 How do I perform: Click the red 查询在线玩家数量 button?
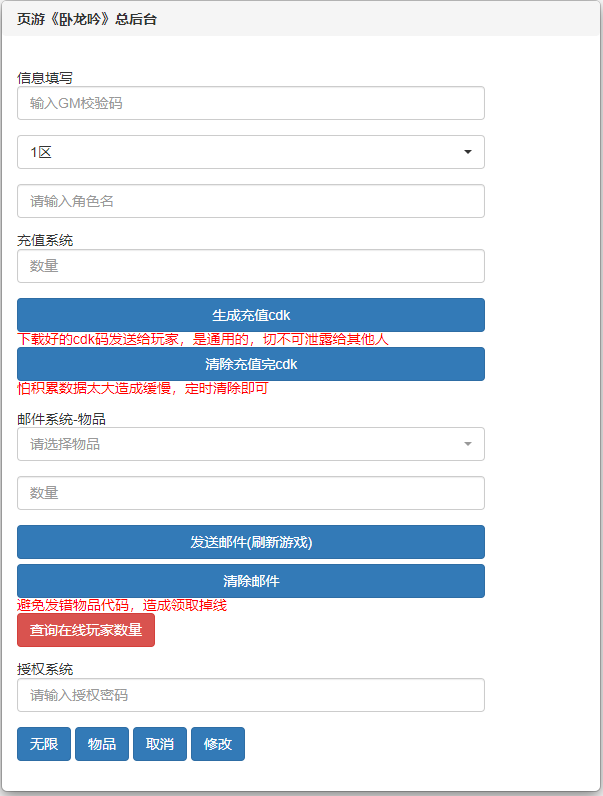click(x=86, y=631)
